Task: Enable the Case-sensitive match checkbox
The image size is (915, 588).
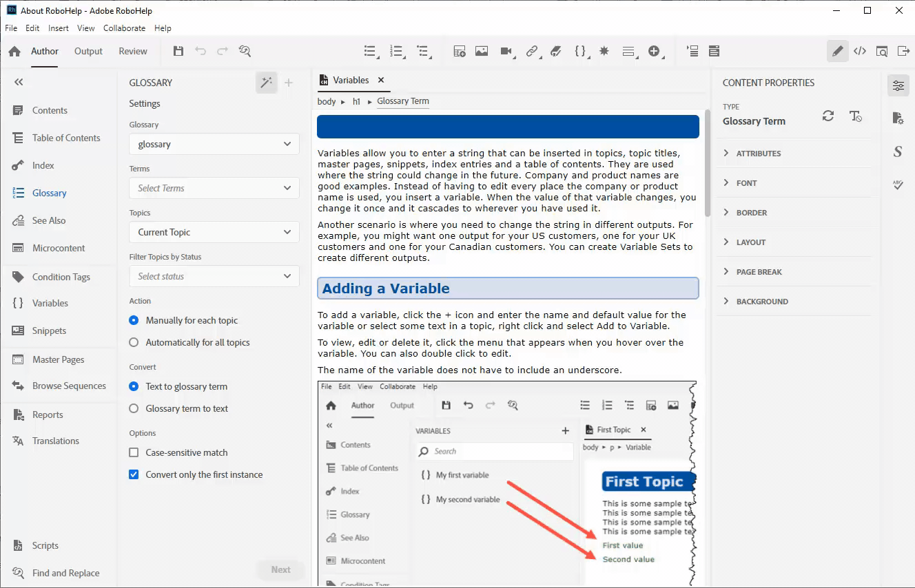Action: point(134,452)
